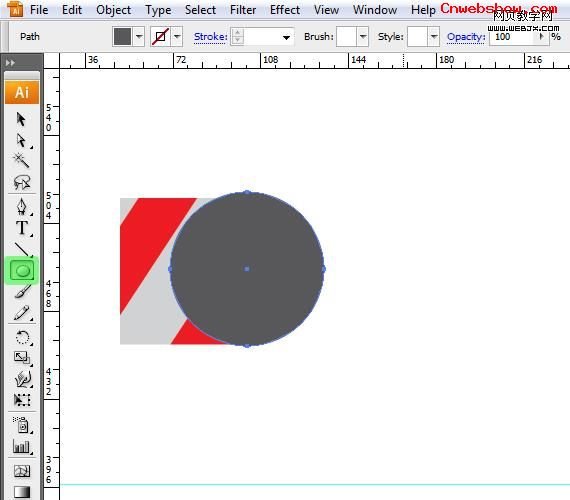Select the Direct Selection tool
Image resolution: width=570 pixels, height=500 pixels.
[21, 140]
